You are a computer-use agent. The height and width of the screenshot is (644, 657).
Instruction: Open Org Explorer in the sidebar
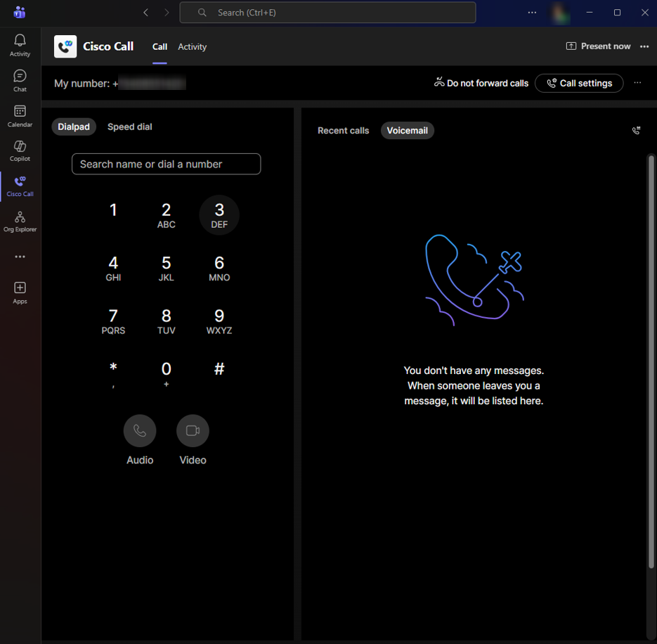(x=20, y=221)
